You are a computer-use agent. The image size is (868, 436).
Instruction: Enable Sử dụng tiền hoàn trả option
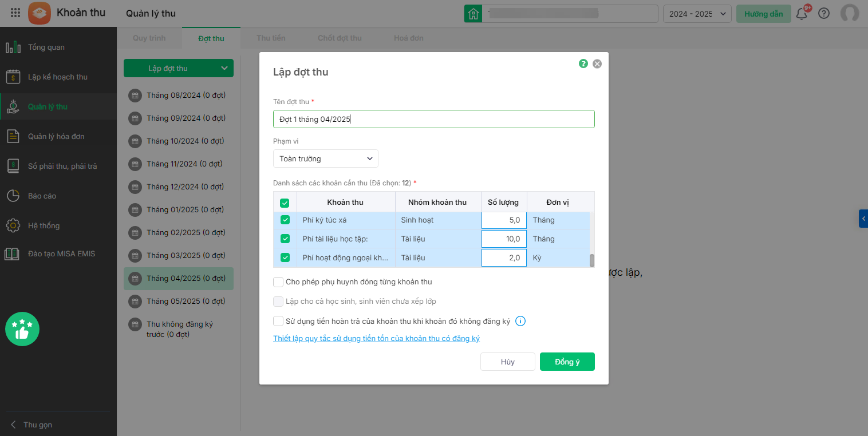coord(278,321)
